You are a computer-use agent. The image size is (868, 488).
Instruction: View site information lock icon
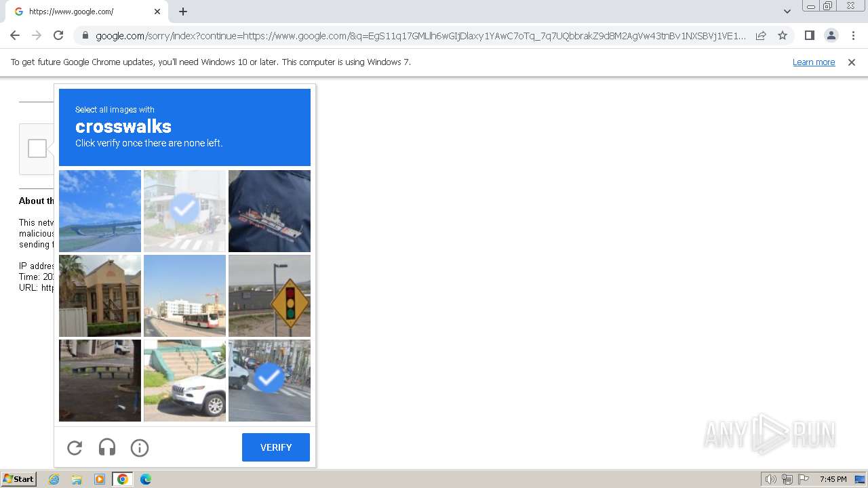[x=85, y=36]
